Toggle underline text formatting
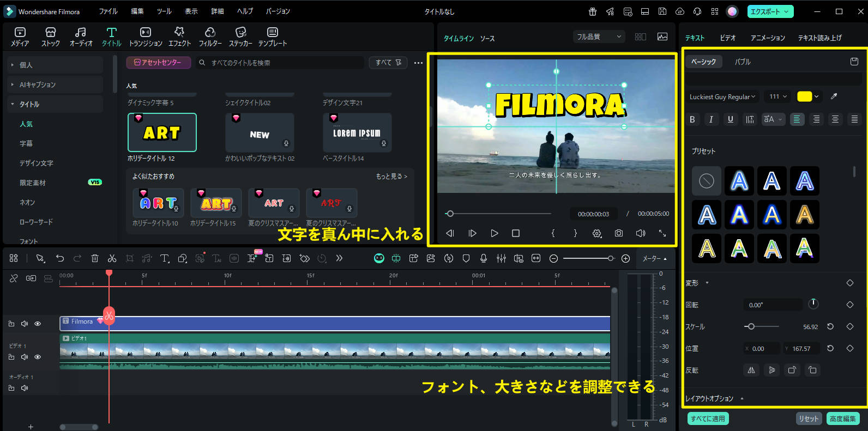 pos(731,119)
